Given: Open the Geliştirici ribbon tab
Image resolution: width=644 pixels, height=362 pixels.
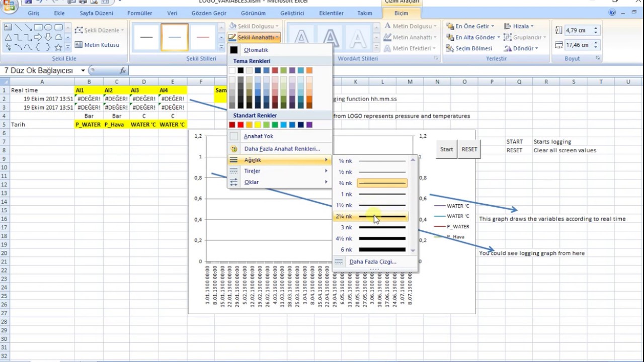Looking at the screenshot, I should click(x=292, y=13).
